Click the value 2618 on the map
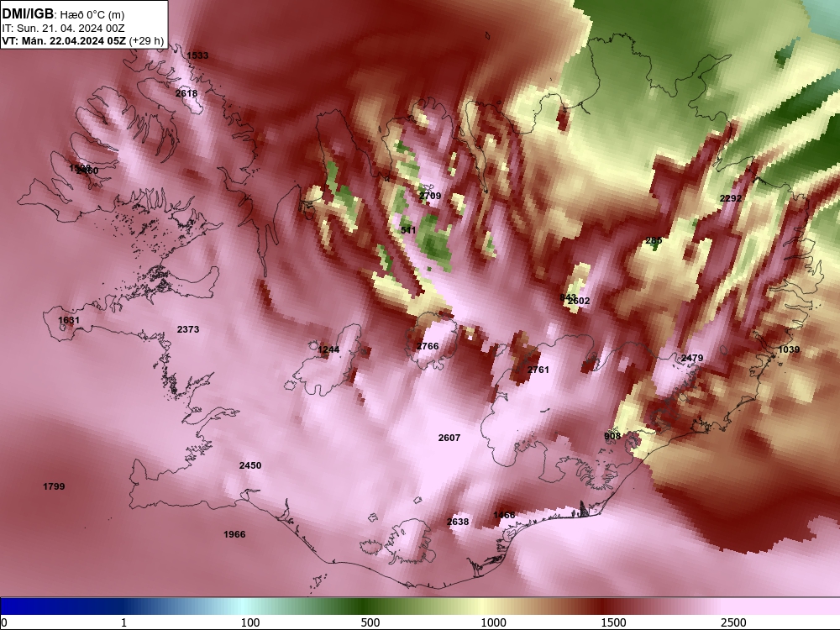The height and width of the screenshot is (630, 840). point(186,93)
